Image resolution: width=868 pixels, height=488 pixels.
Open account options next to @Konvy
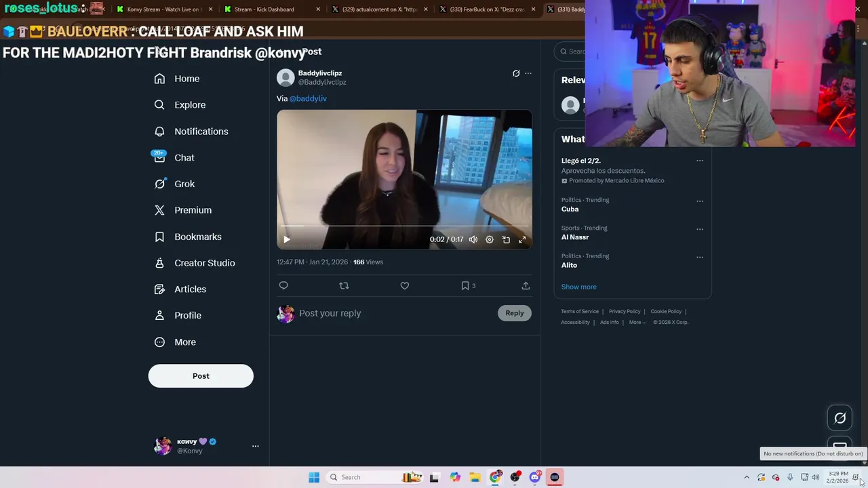(x=256, y=446)
